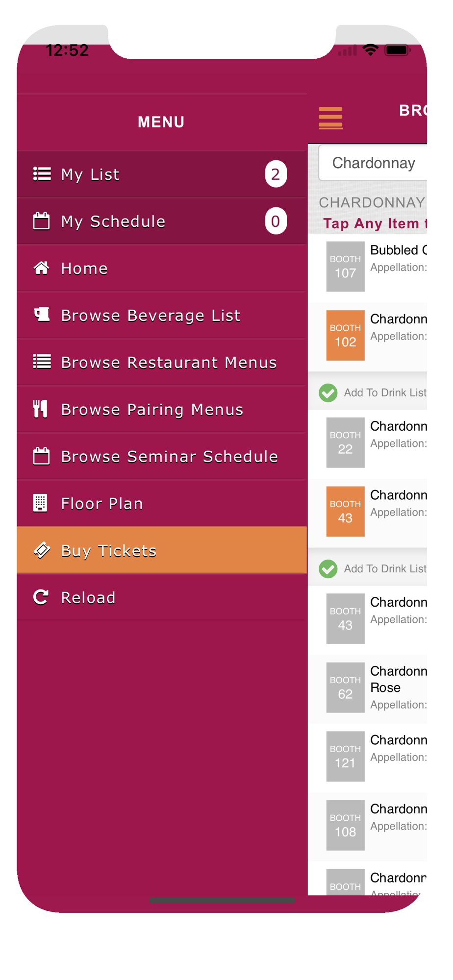Expand the Booth 102 Chardonnay entry

368,336
